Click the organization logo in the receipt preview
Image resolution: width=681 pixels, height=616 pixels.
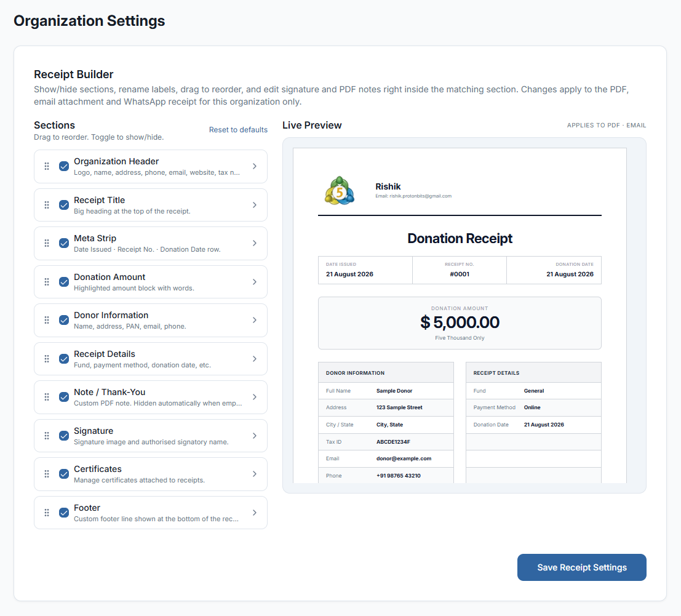coord(340,191)
